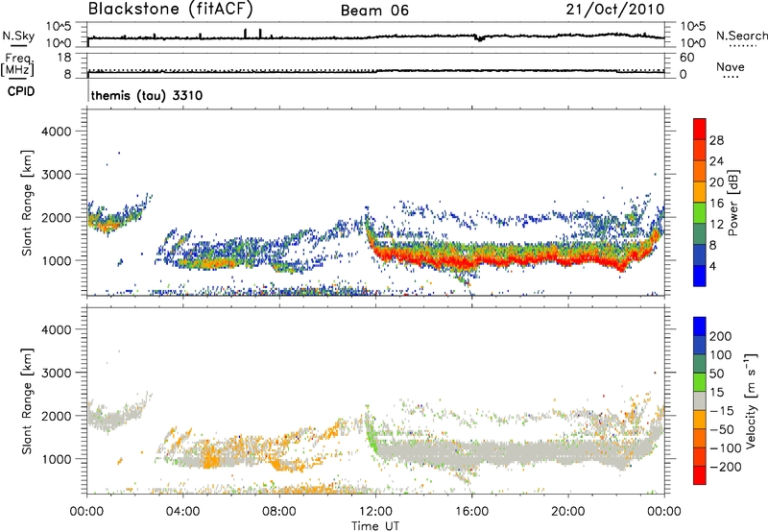Click the "themis (tau) 3310" text

[x=147, y=95]
